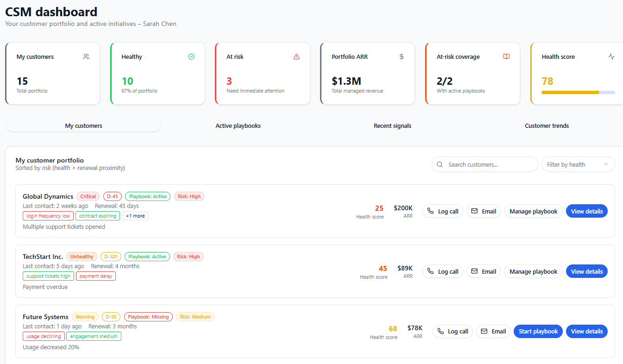Select the Customer trends tab
This screenshot has width=623, height=364.
click(547, 126)
